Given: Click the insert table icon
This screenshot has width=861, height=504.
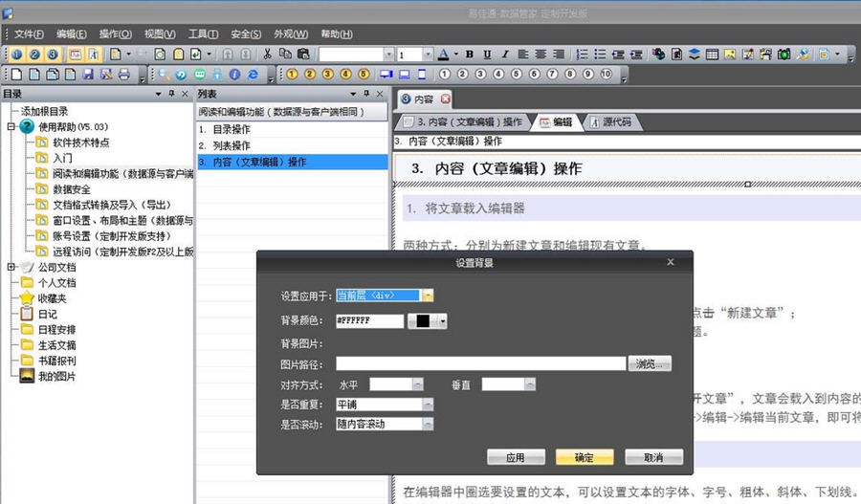Looking at the screenshot, I should [x=712, y=54].
